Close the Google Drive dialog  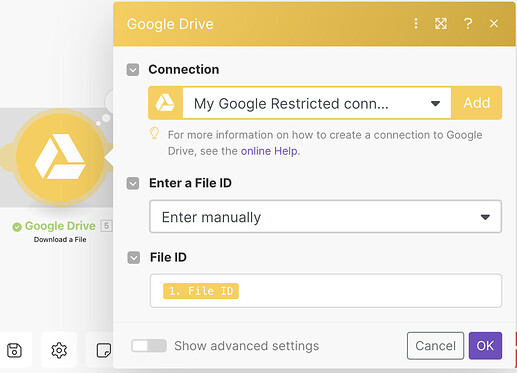494,23
